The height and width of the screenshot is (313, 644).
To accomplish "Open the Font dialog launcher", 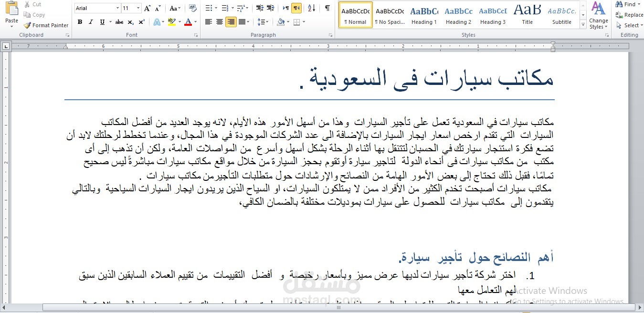I will 196,35.
